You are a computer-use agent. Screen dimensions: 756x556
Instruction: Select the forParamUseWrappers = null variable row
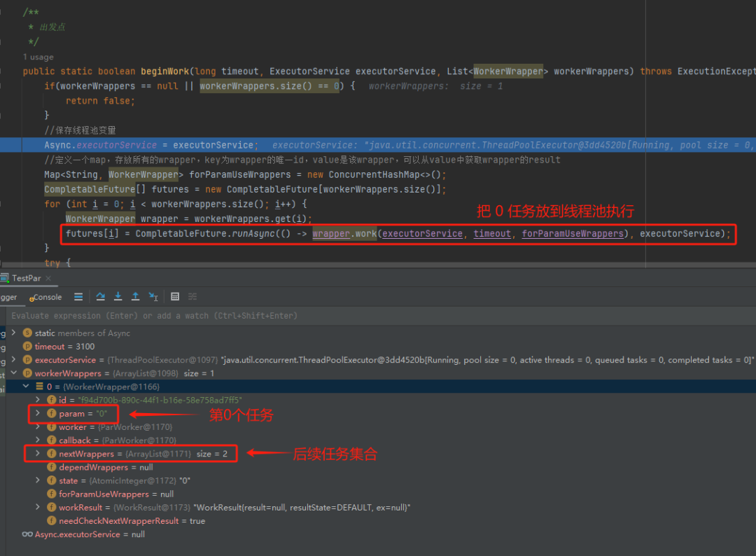(x=381, y=494)
